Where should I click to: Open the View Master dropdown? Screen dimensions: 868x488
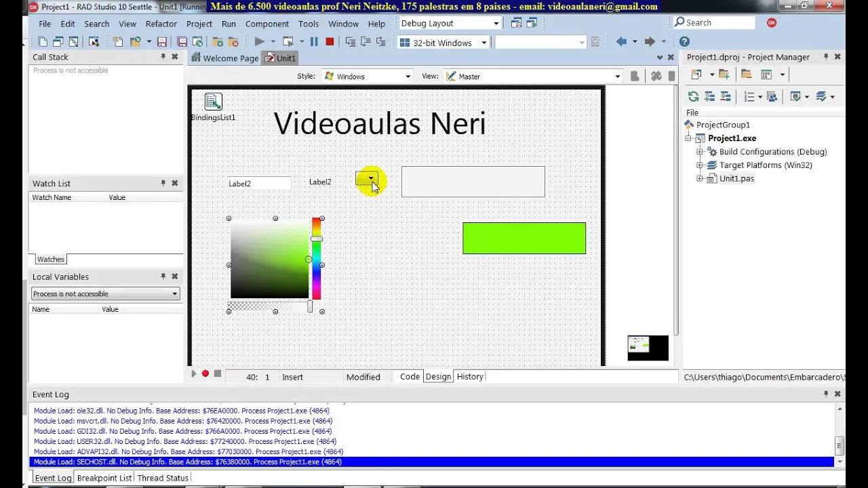pyautogui.click(x=617, y=77)
